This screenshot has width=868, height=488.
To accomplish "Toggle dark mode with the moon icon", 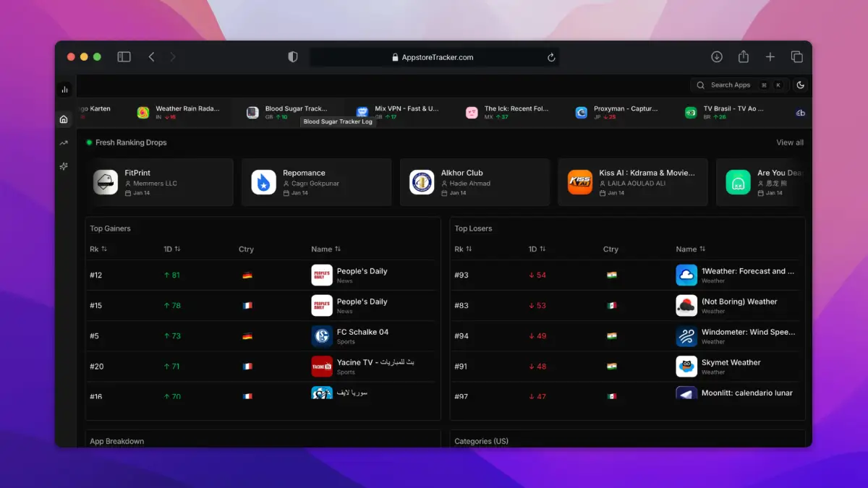I will coord(800,85).
